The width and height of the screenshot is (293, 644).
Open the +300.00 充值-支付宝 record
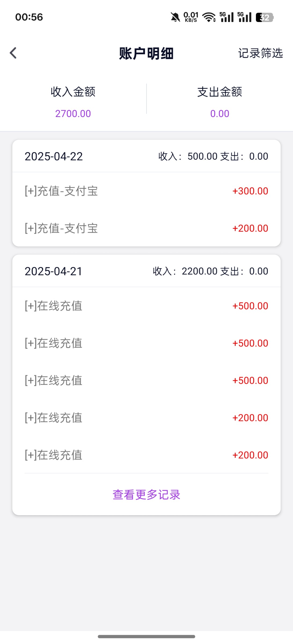pos(146,191)
